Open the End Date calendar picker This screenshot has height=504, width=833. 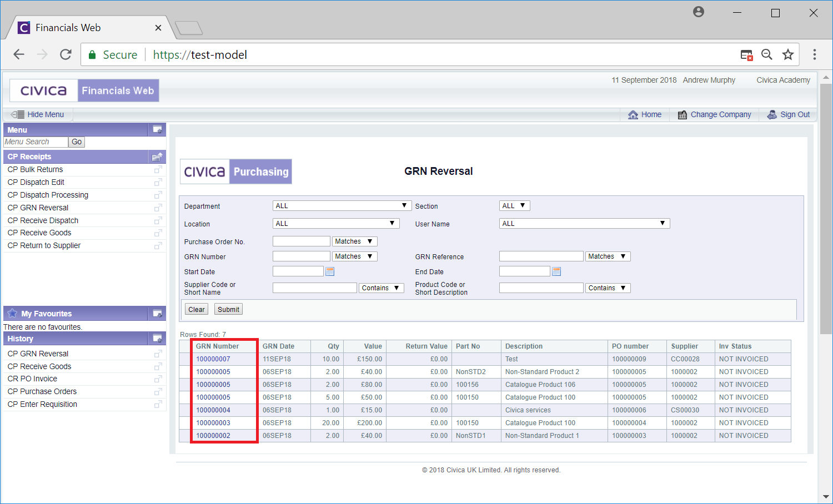pyautogui.click(x=556, y=271)
